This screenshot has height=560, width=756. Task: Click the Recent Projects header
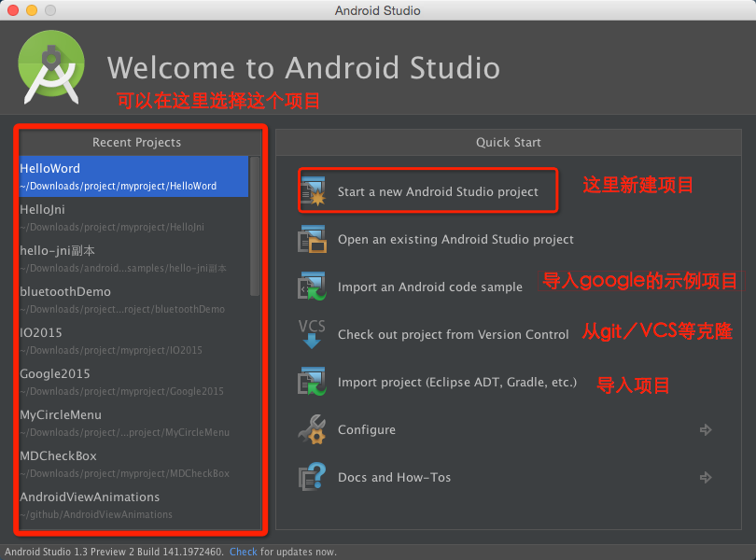[x=137, y=142]
